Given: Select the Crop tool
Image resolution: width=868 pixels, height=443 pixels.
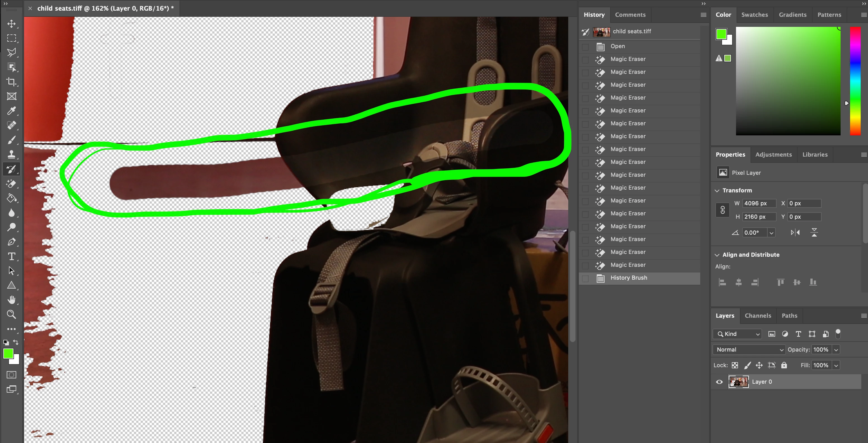Looking at the screenshot, I should pos(11,82).
